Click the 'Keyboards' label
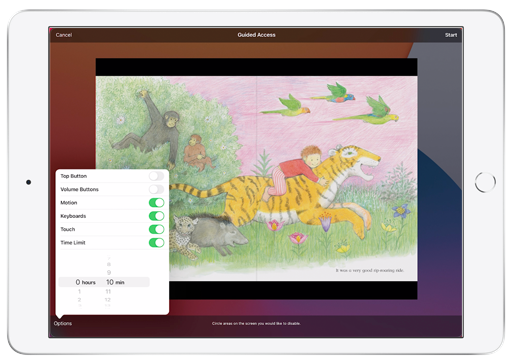This screenshot has width=512, height=363. tap(73, 216)
